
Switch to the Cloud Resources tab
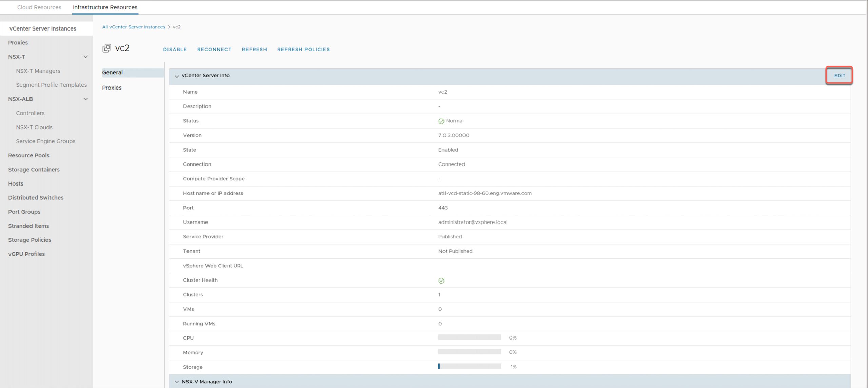pyautogui.click(x=39, y=7)
